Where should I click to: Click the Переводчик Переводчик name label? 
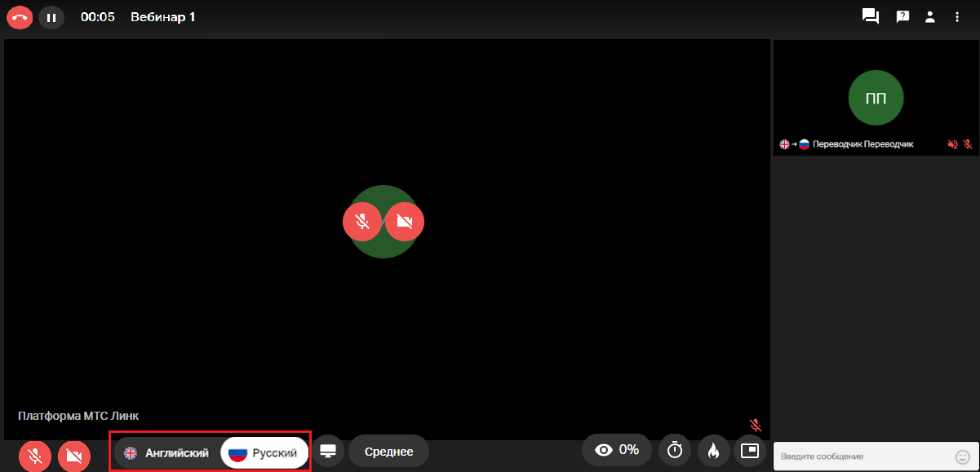click(862, 144)
